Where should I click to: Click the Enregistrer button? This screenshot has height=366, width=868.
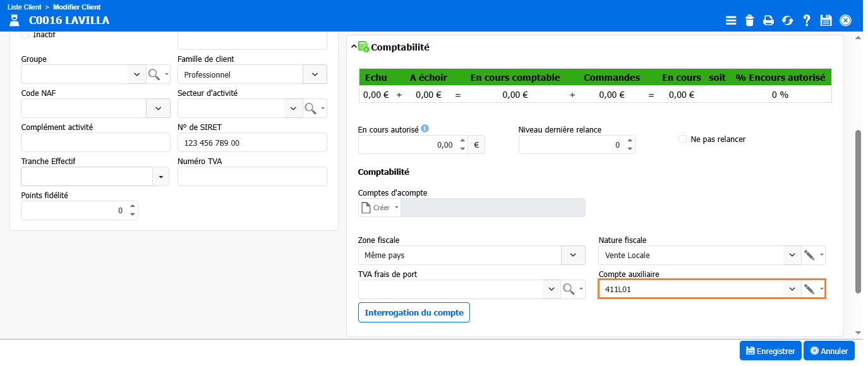pos(770,350)
